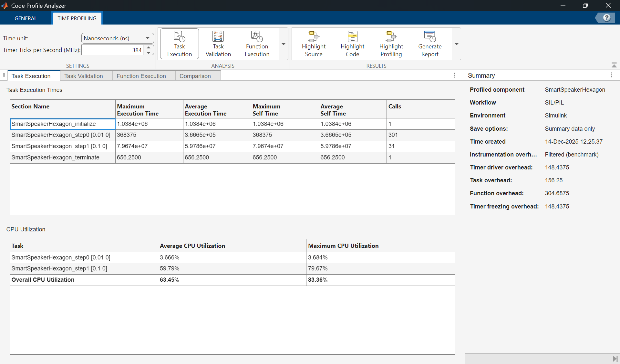Increment the Timer Ticks per Second value
Viewport: 620px width, 364px height.
coord(149,47)
